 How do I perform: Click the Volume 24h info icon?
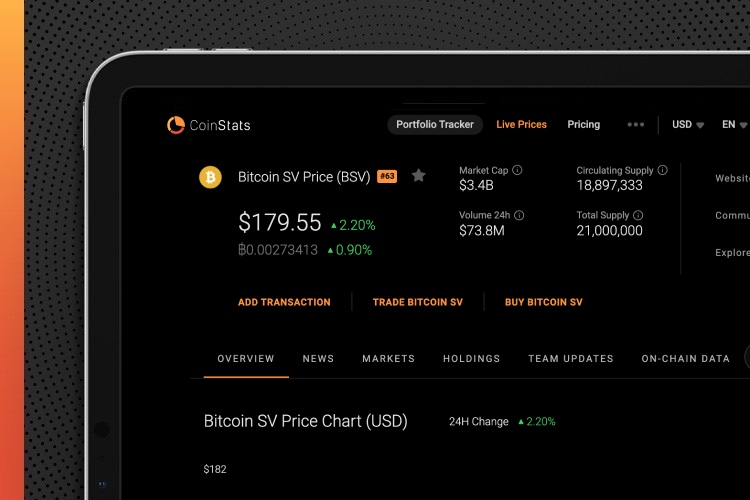pyautogui.click(x=519, y=215)
